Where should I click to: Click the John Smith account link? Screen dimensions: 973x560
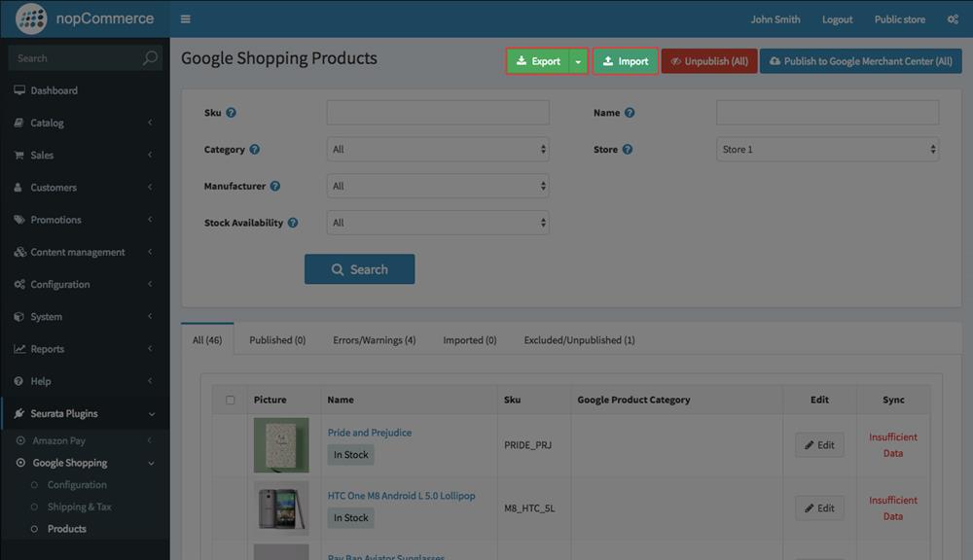[775, 19]
